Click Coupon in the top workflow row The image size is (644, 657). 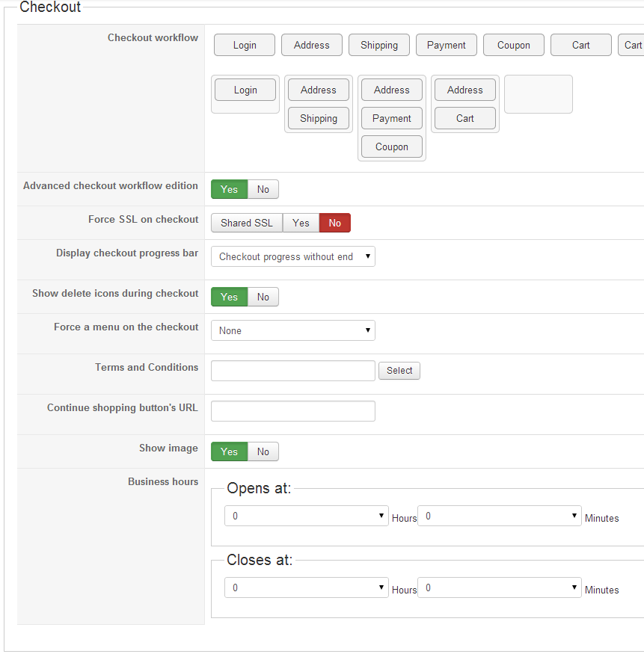[x=513, y=45]
